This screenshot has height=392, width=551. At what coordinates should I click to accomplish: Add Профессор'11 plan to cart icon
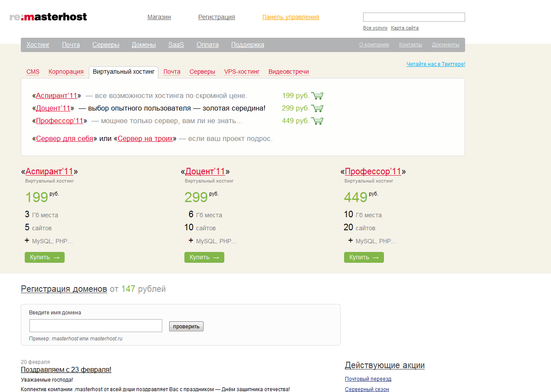click(317, 121)
